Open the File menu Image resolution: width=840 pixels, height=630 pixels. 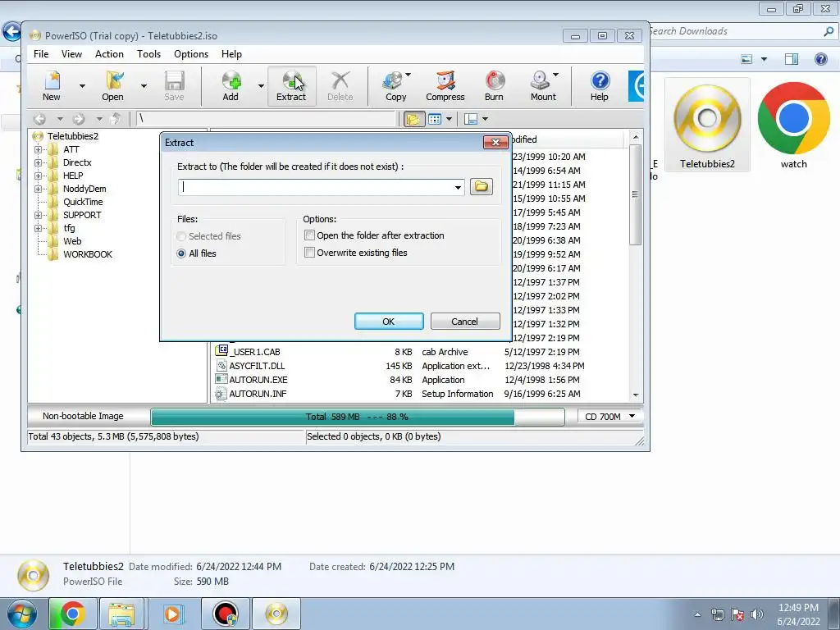41,54
